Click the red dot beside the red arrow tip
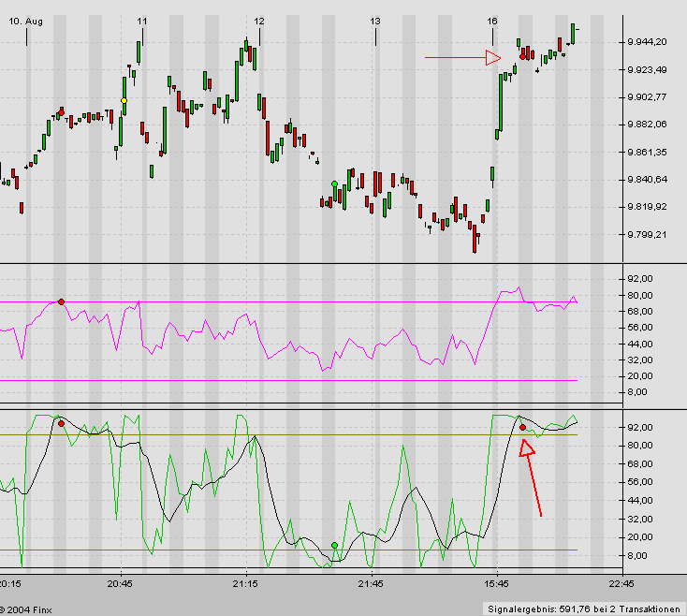Screen dimensions: 687x616 pos(522,427)
